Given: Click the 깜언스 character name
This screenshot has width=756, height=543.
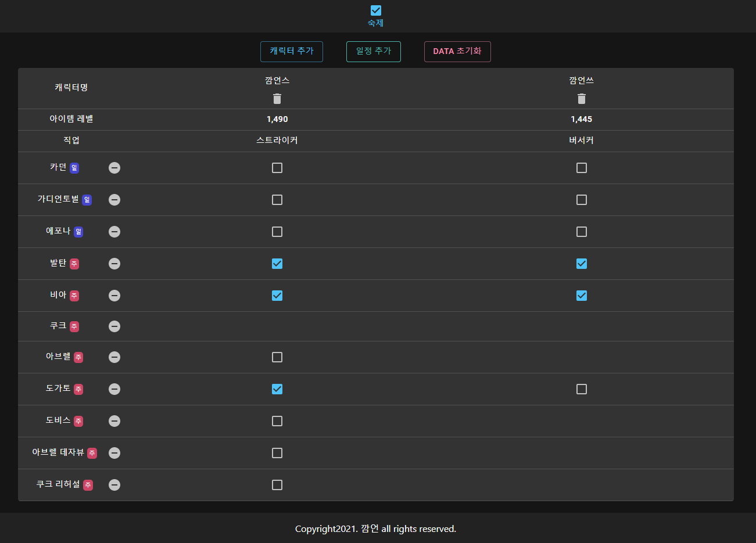Looking at the screenshot, I should pos(277,81).
